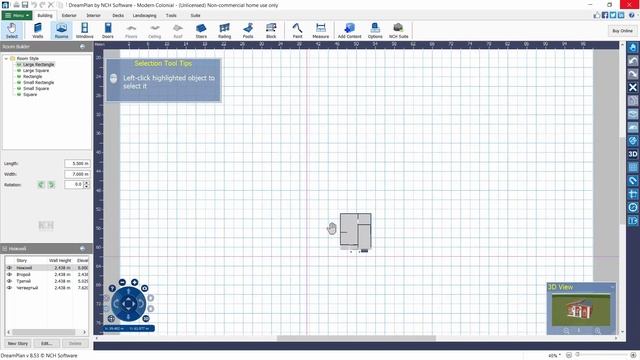
Task: Select the Walls tool
Action: point(38,31)
